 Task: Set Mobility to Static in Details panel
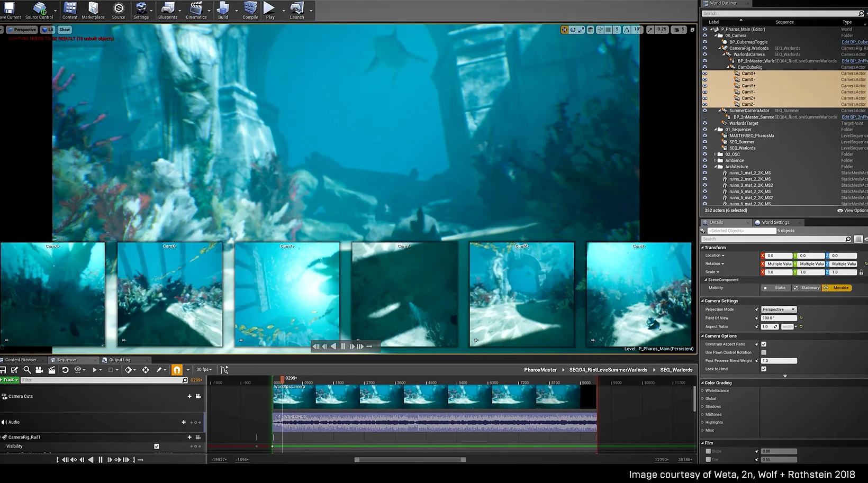pyautogui.click(x=776, y=287)
